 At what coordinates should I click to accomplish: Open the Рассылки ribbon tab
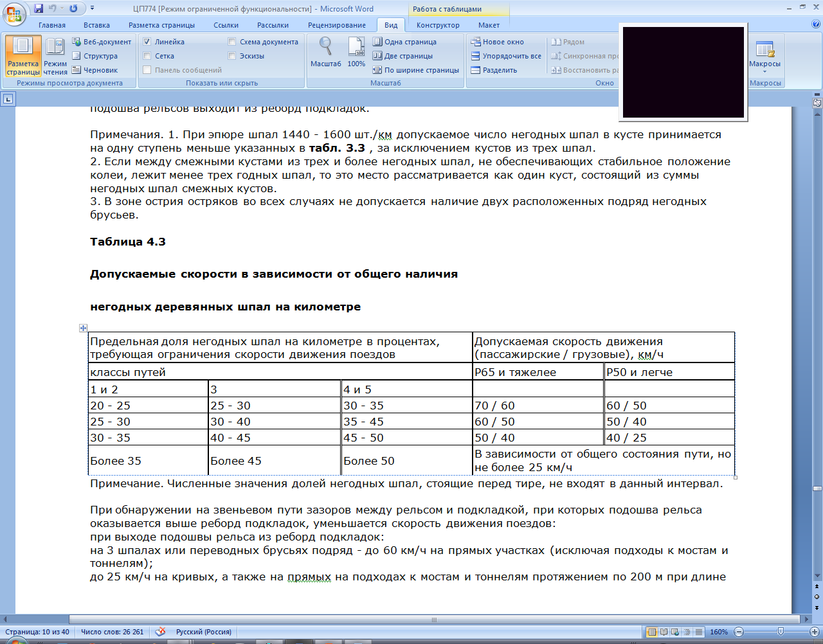273,25
